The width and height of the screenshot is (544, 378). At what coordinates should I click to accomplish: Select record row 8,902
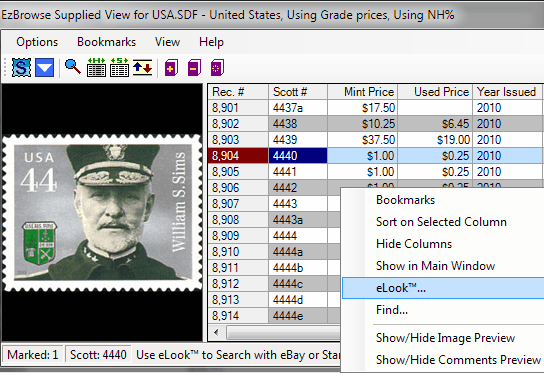coord(238,124)
